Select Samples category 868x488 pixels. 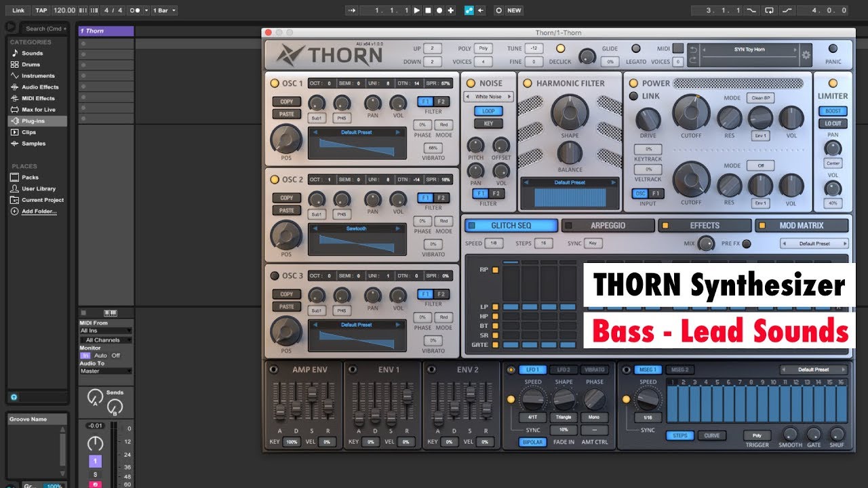click(33, 143)
